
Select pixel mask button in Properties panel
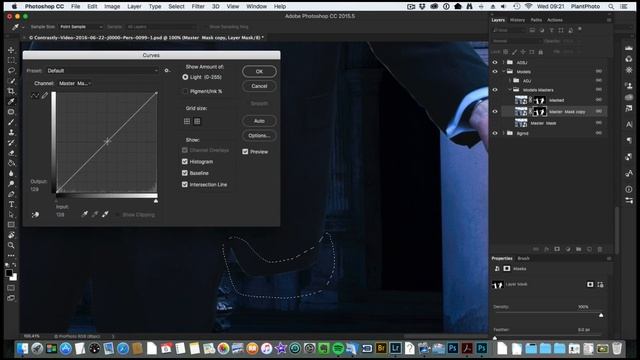click(x=590, y=284)
